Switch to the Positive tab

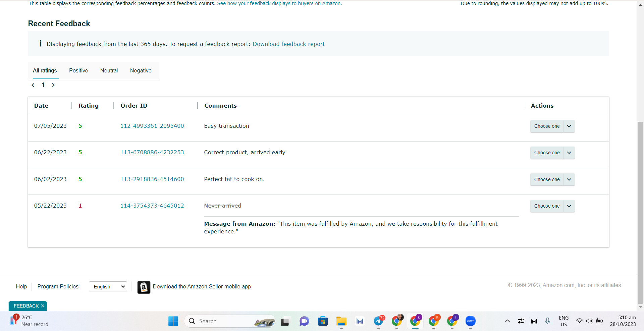coord(78,71)
